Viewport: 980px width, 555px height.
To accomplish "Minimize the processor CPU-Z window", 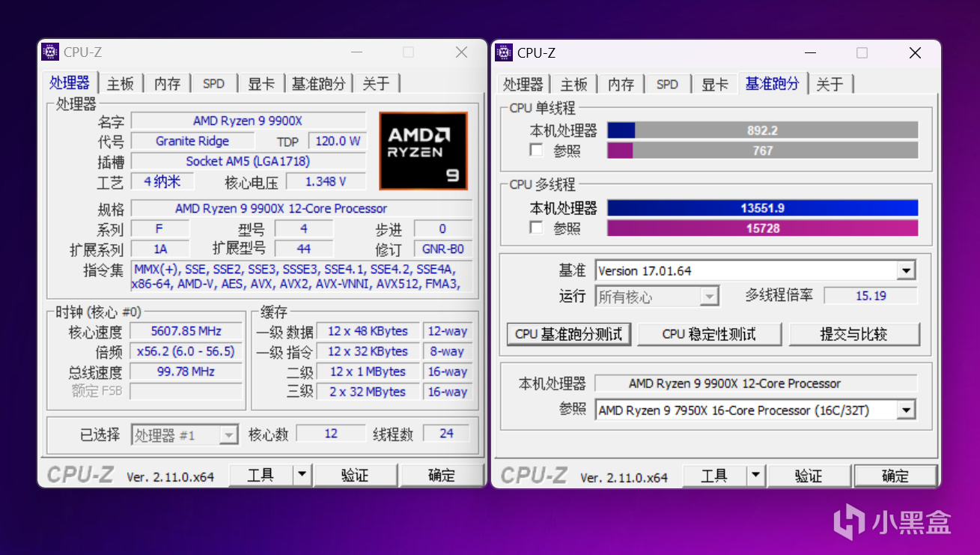I will [x=357, y=52].
